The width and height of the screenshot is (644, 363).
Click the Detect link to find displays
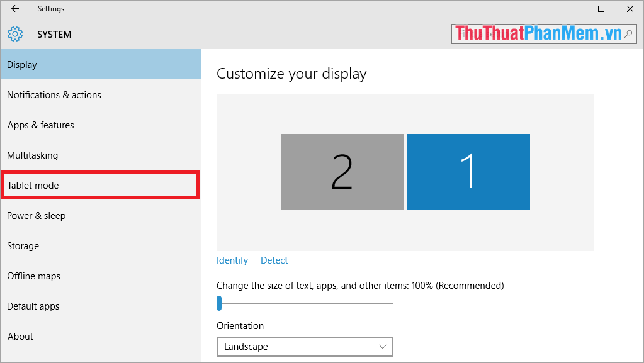click(274, 260)
